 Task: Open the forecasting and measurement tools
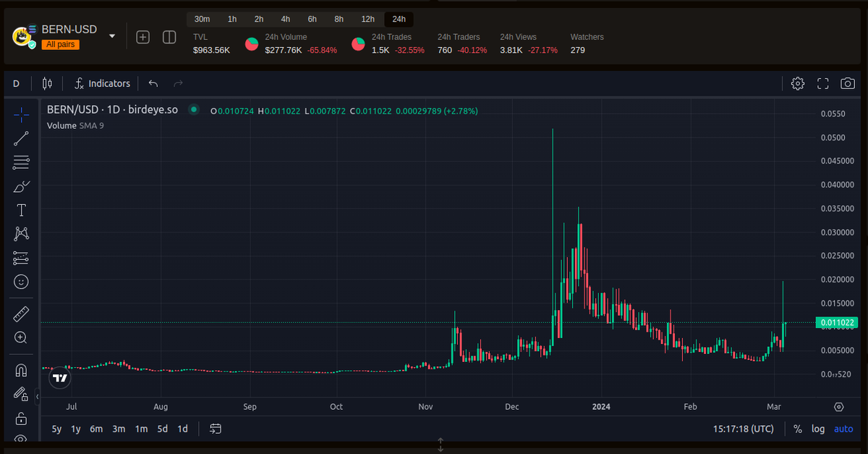coord(22,257)
